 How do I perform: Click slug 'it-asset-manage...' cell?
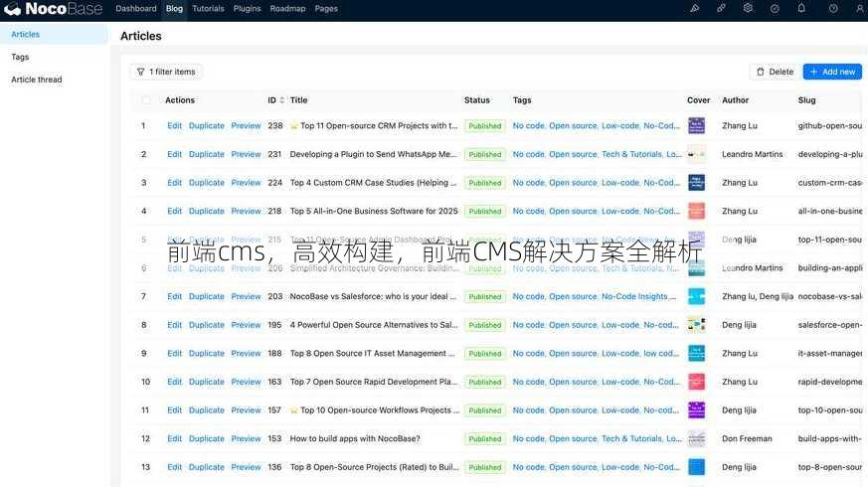[x=830, y=353]
